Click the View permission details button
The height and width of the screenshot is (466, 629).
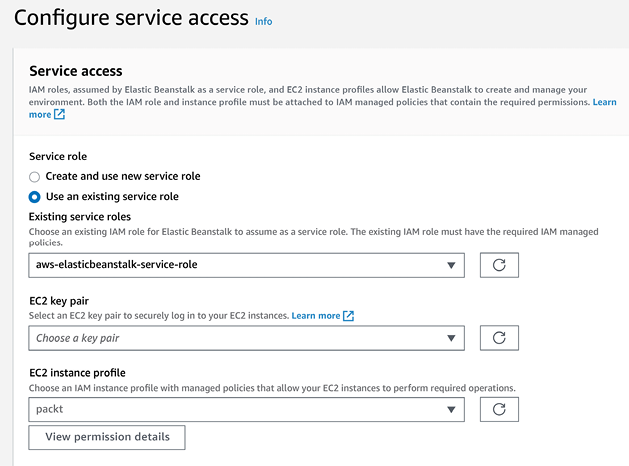[107, 437]
